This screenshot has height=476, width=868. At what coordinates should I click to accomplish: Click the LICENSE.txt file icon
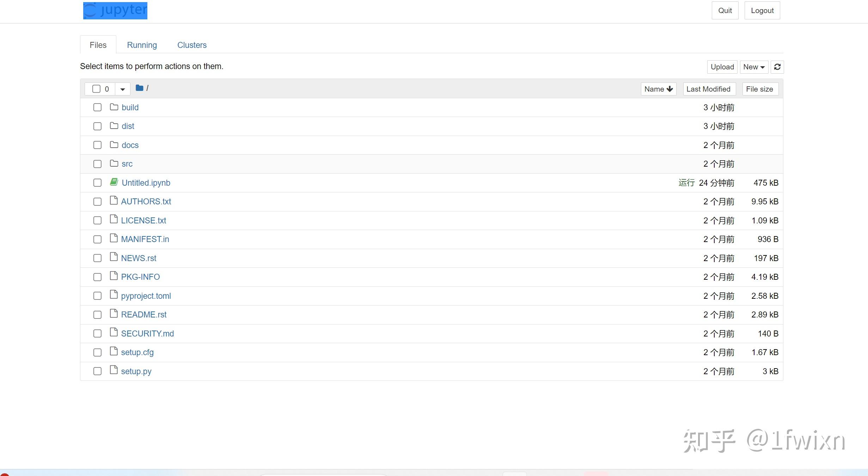click(114, 220)
